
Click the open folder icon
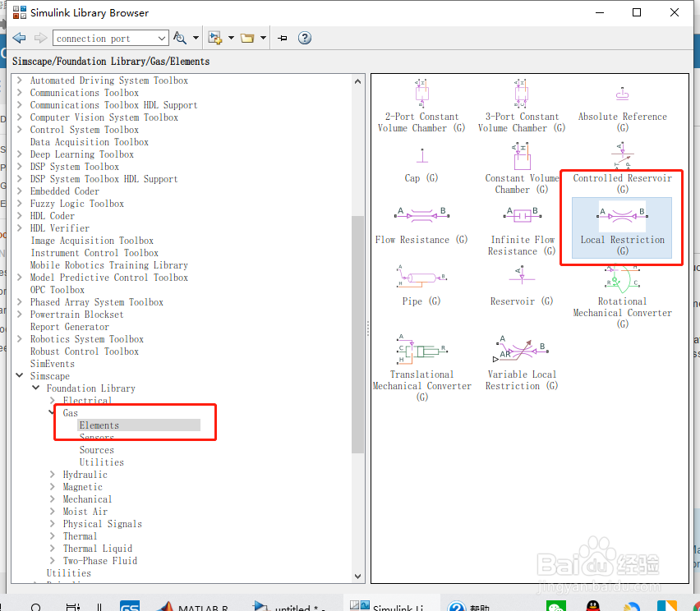point(247,38)
